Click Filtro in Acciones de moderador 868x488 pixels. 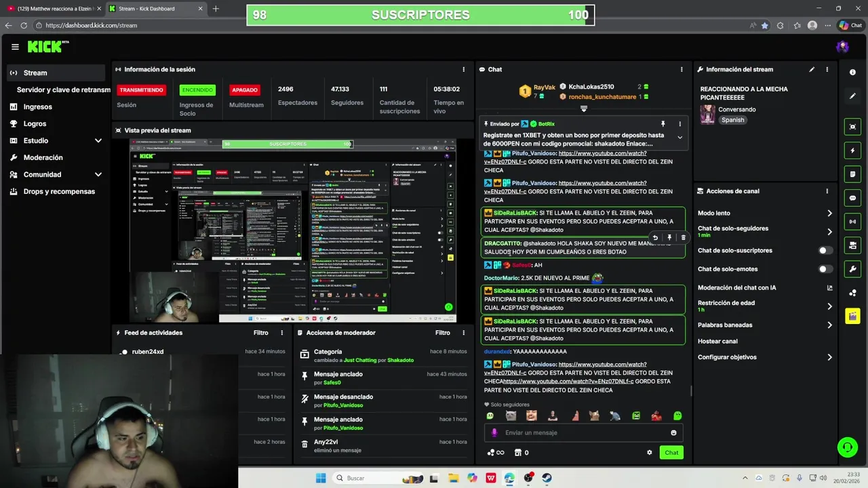click(x=443, y=333)
